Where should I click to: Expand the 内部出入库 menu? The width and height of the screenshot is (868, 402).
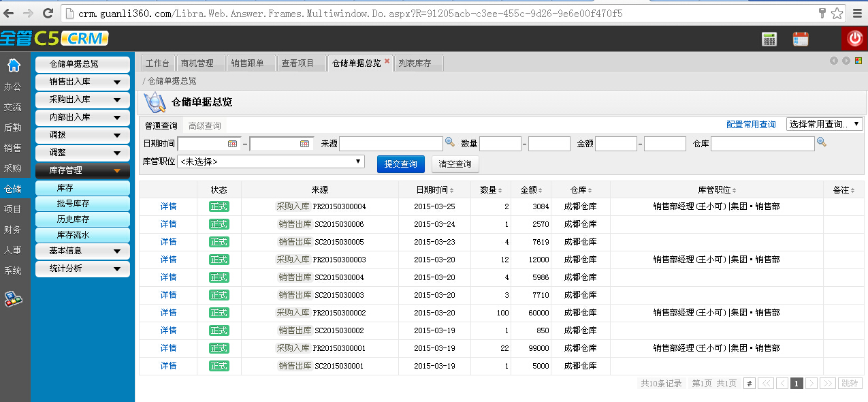point(82,117)
